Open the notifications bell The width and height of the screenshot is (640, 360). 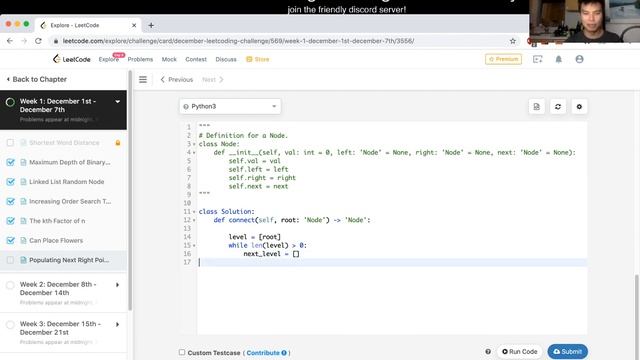558,59
